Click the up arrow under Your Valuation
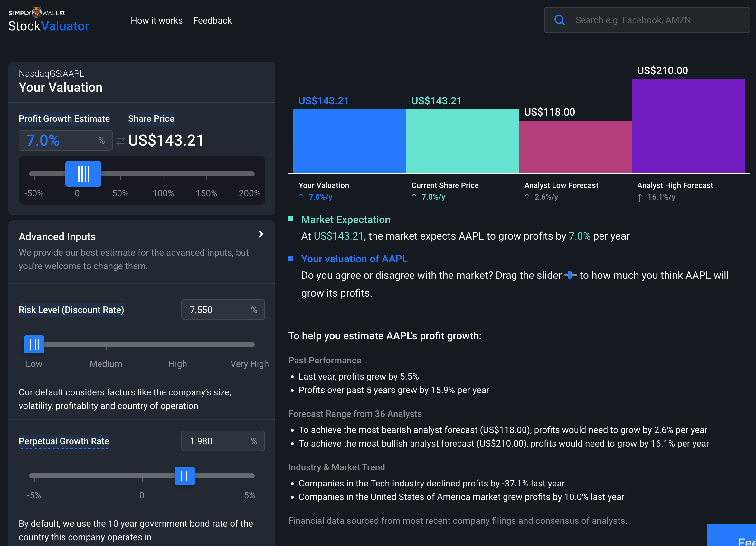This screenshot has height=546, width=756. click(301, 198)
